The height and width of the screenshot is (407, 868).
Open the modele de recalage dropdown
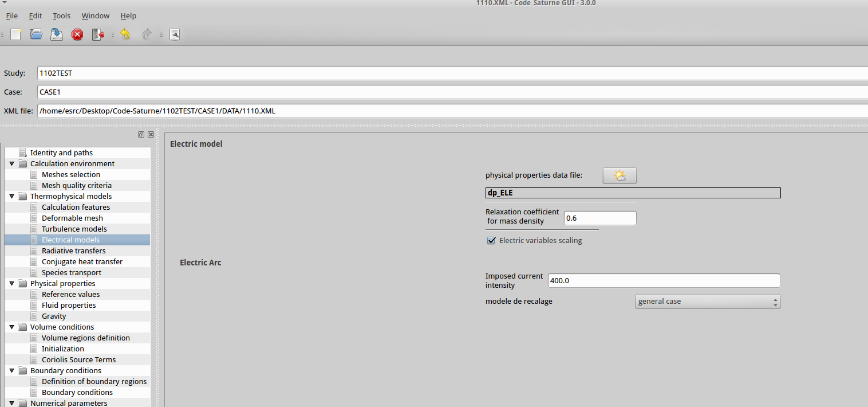point(708,302)
